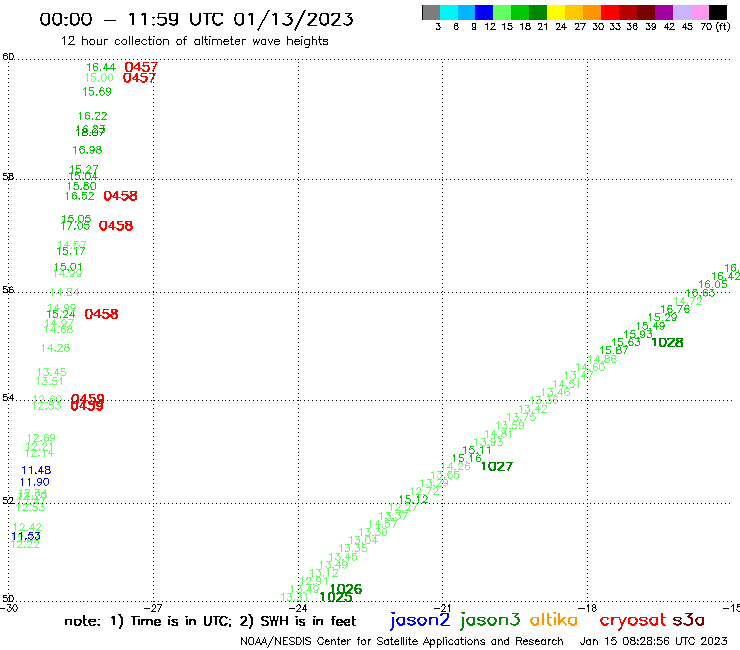Image resolution: width=740 pixels, height=650 pixels.
Task: Select the altika legend label
Action: pos(554,619)
